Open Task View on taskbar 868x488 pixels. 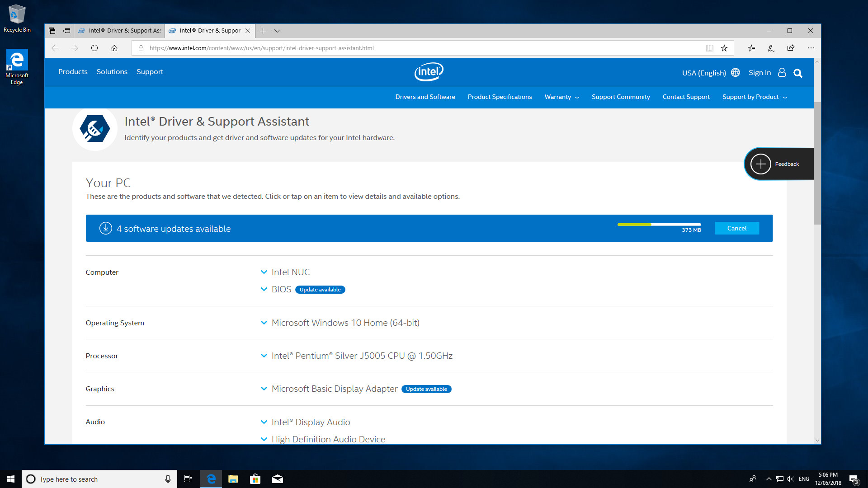click(x=188, y=479)
